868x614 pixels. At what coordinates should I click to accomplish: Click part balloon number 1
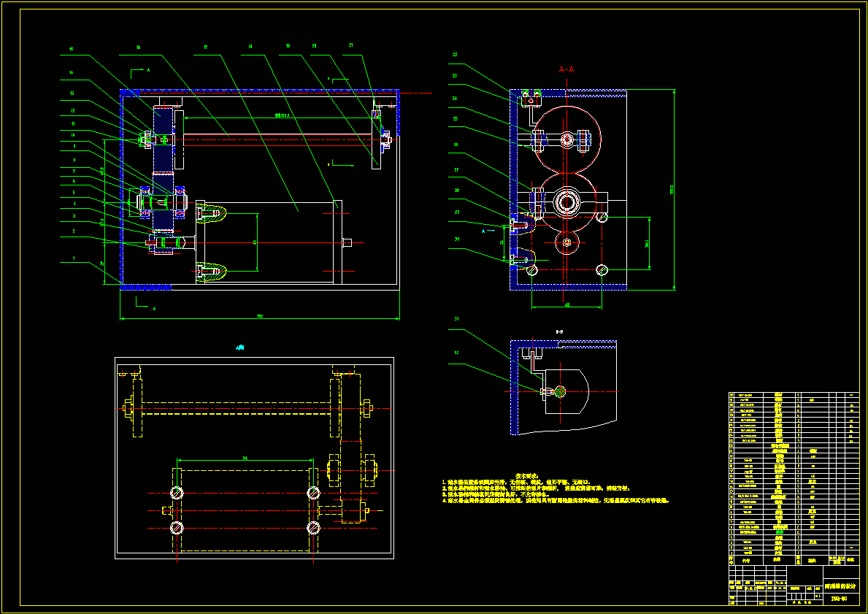[x=74, y=258]
